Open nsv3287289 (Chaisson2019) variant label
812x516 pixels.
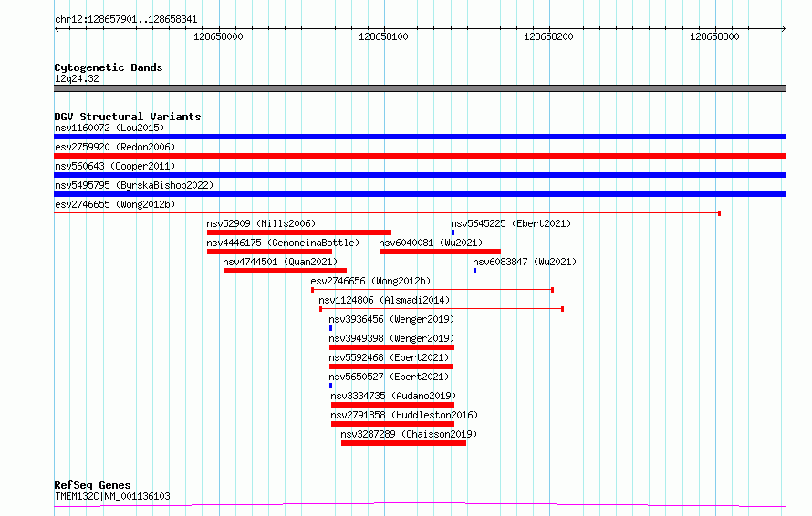[x=409, y=434]
